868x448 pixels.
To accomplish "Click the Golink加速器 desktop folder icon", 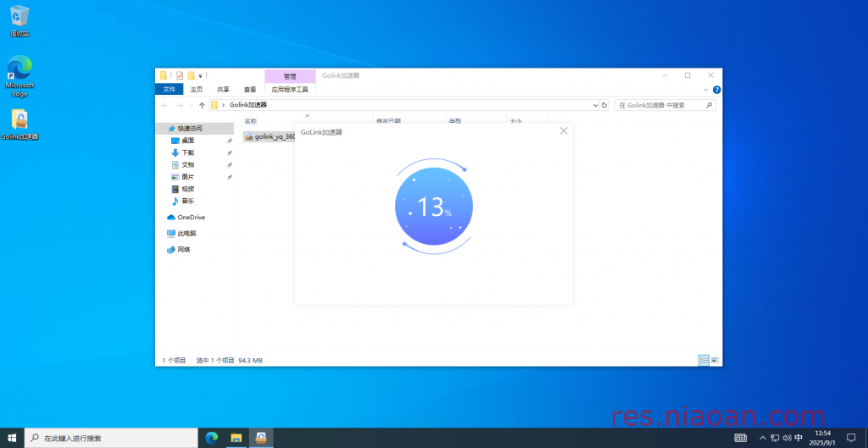I will (x=19, y=124).
